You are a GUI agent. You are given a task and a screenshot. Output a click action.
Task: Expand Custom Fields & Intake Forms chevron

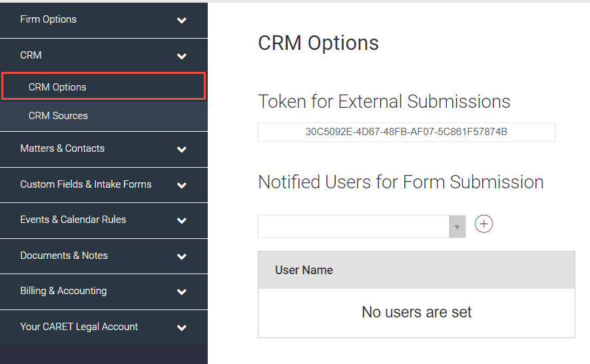[182, 185]
